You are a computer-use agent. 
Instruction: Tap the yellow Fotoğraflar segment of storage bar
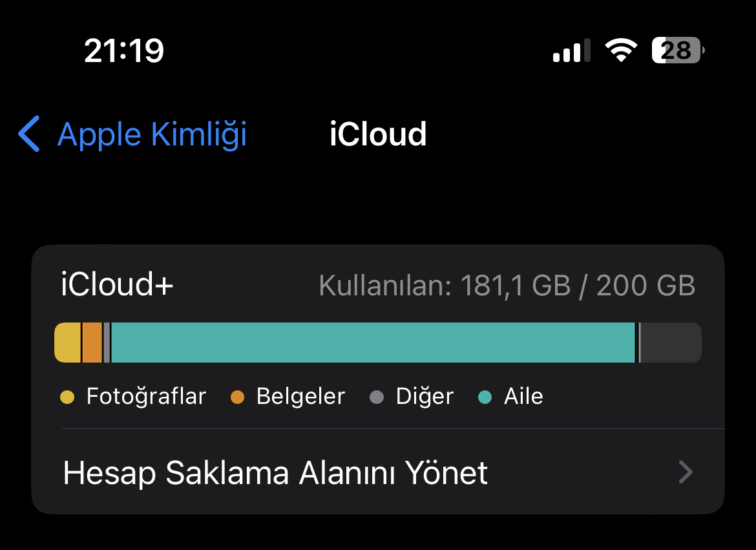pyautogui.click(x=67, y=343)
